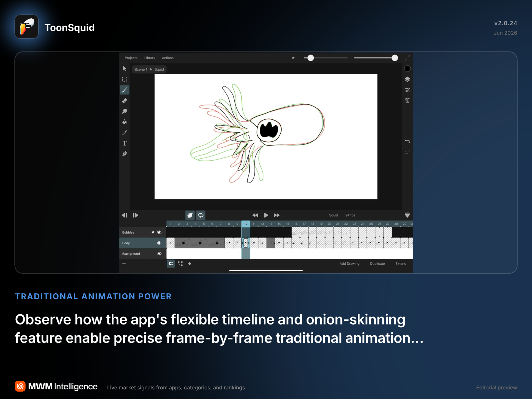Click the Extend button
Image resolution: width=532 pixels, height=399 pixels.
pyautogui.click(x=401, y=264)
